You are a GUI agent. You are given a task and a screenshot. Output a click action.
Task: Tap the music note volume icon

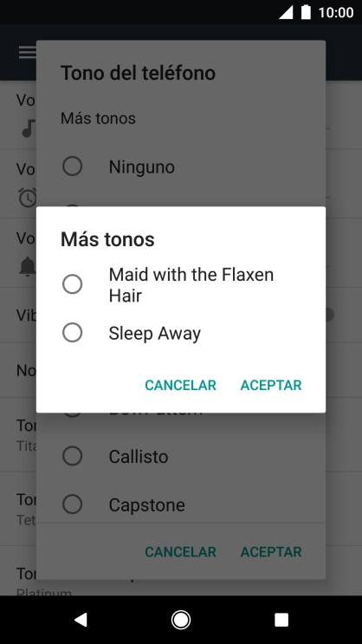pos(29,128)
